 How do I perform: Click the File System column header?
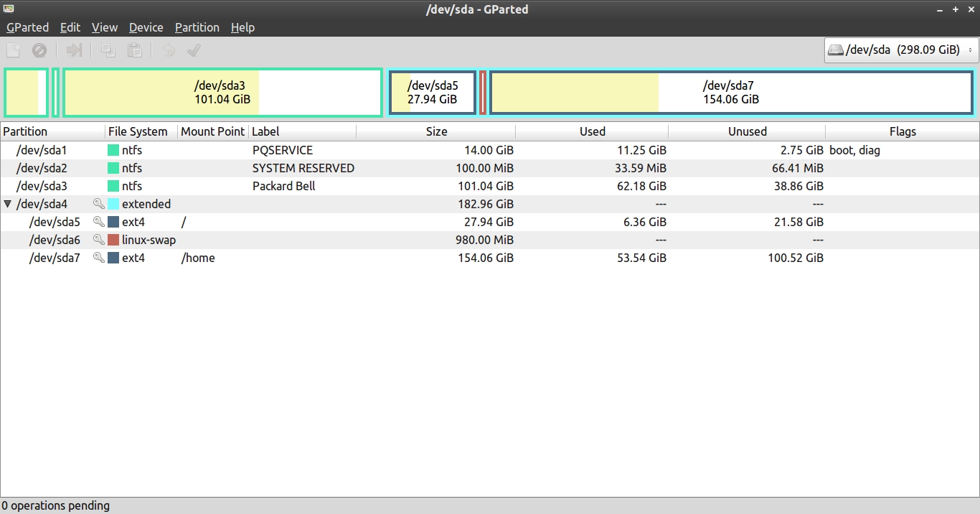(138, 131)
